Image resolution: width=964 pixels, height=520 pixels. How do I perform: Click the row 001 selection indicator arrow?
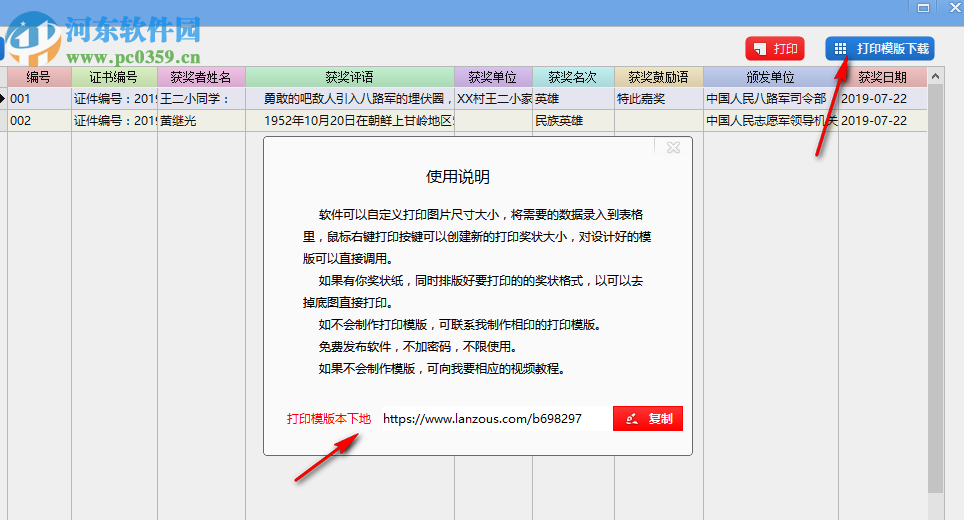click(x=3, y=98)
